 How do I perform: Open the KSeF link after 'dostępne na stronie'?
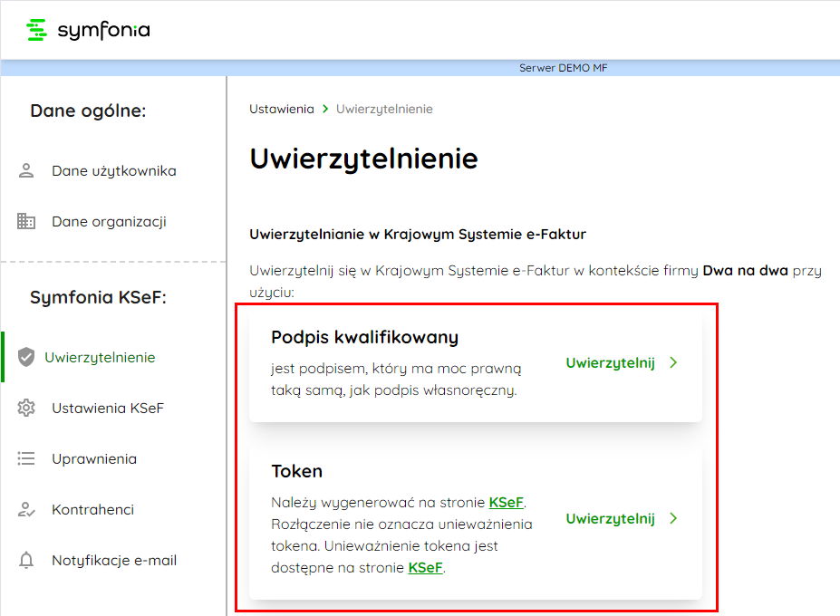pyautogui.click(x=425, y=568)
